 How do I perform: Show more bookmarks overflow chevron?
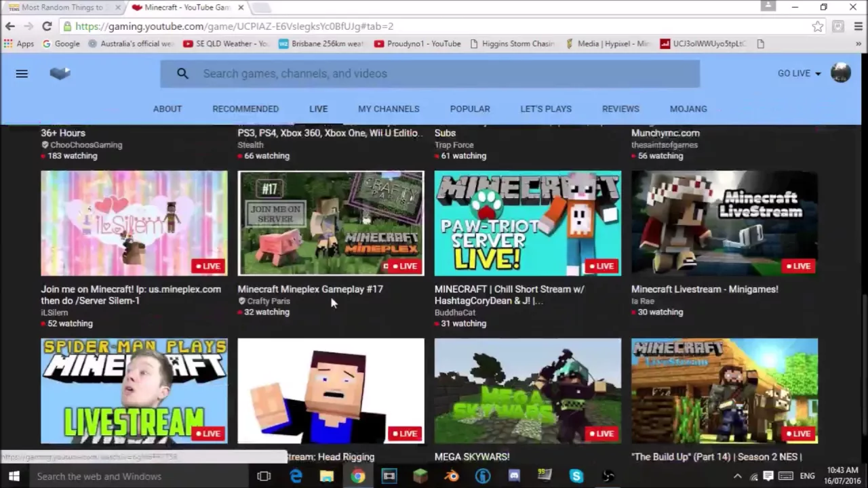[x=859, y=43]
